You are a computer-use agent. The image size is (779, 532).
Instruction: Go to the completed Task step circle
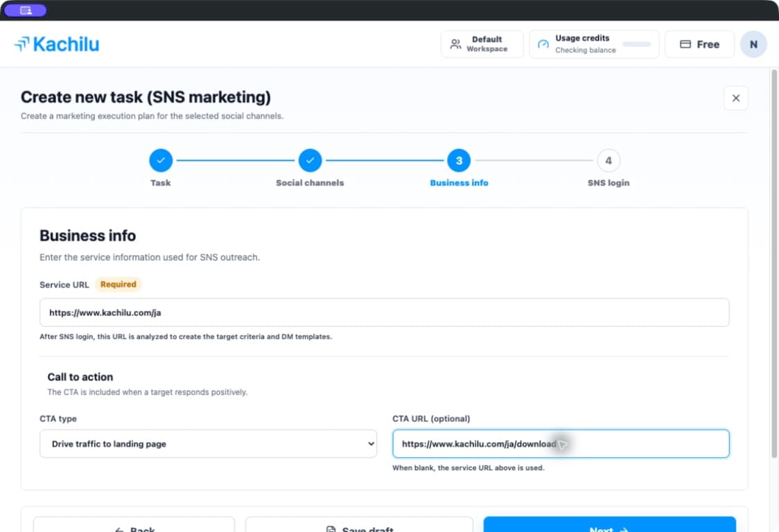pyautogui.click(x=161, y=161)
